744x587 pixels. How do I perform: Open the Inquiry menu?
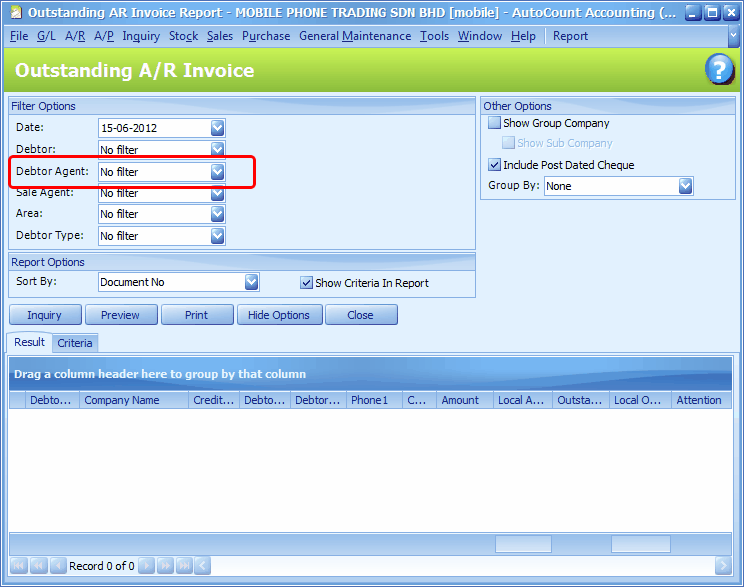click(141, 36)
